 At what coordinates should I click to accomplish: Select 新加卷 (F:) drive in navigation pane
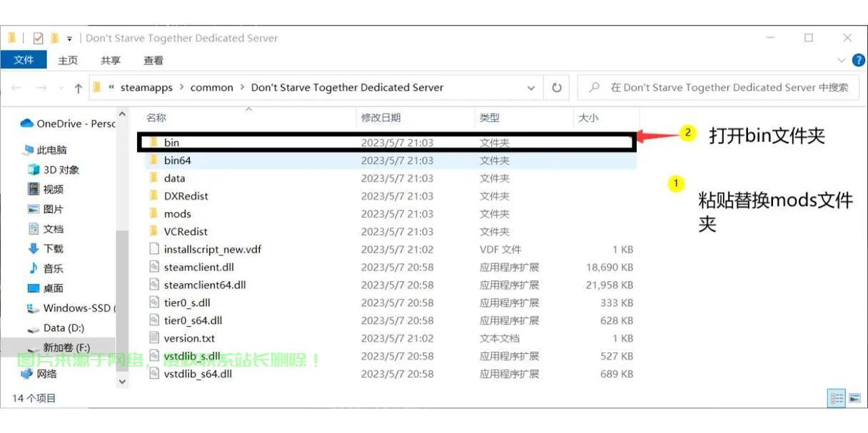[x=59, y=347]
